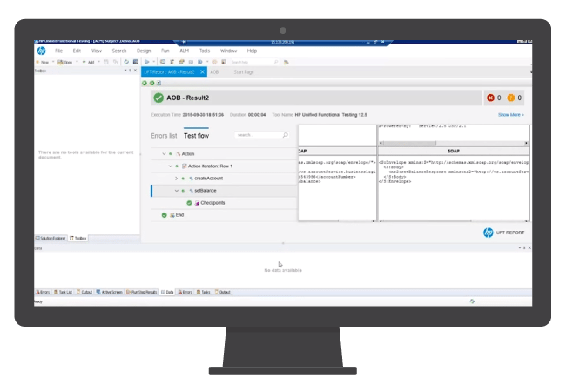Click the HP logo beside UFT REPORT

[x=488, y=233]
